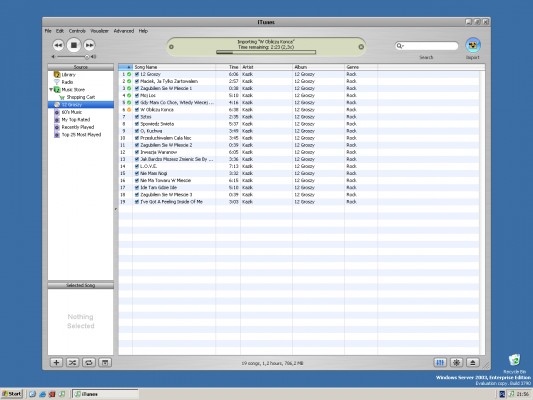Skip to the next track
This screenshot has width=533, height=400.
(x=89, y=45)
